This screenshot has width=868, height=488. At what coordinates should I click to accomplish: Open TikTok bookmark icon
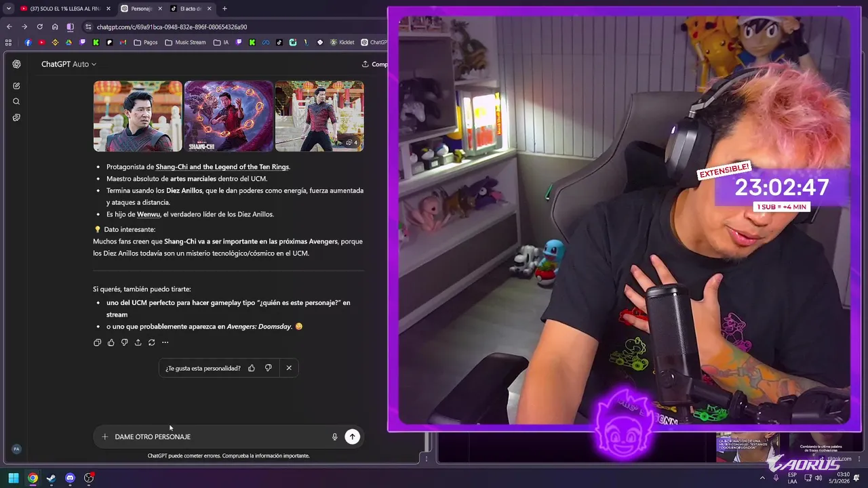coord(279,42)
